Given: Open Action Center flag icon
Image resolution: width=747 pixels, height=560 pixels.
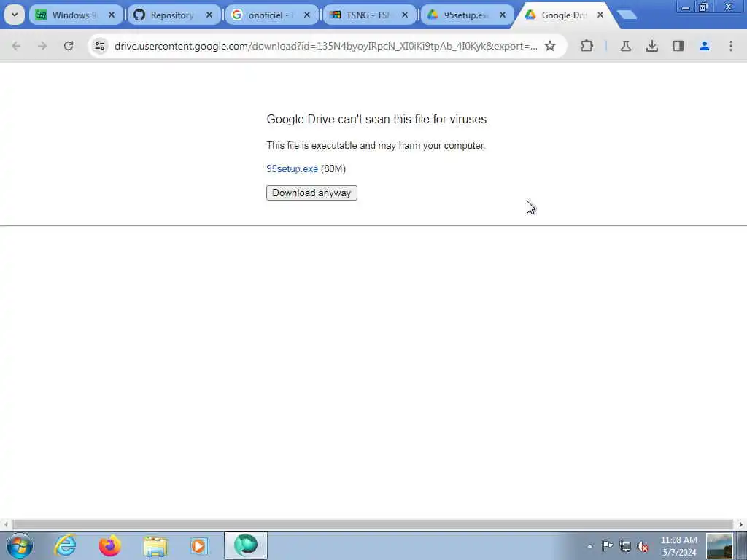Looking at the screenshot, I should coord(607,546).
